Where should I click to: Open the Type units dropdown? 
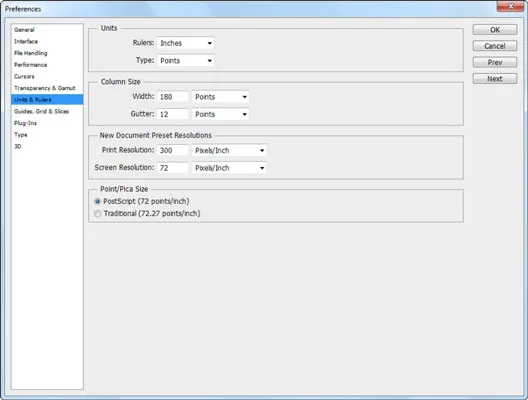point(186,61)
